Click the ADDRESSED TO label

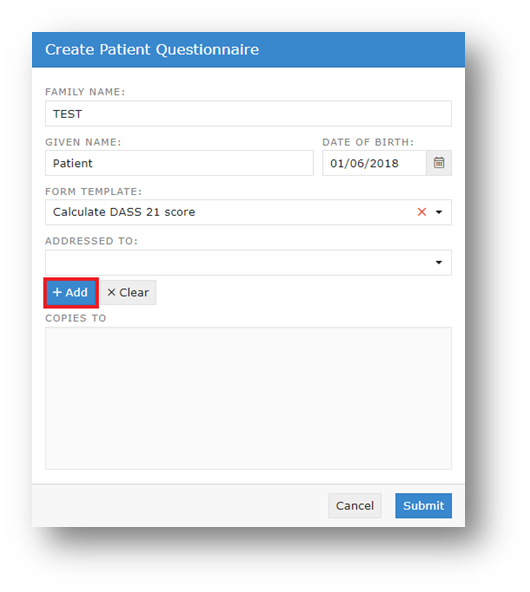[x=91, y=241]
